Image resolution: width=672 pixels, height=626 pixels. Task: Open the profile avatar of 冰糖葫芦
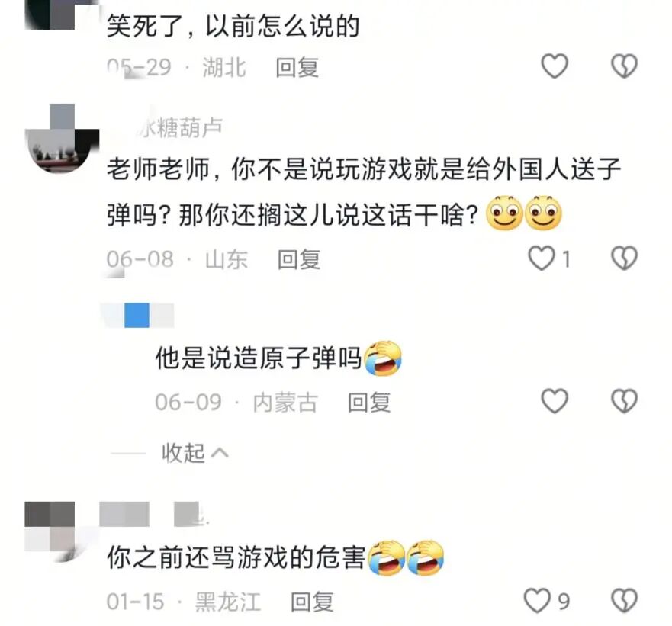tap(62, 139)
